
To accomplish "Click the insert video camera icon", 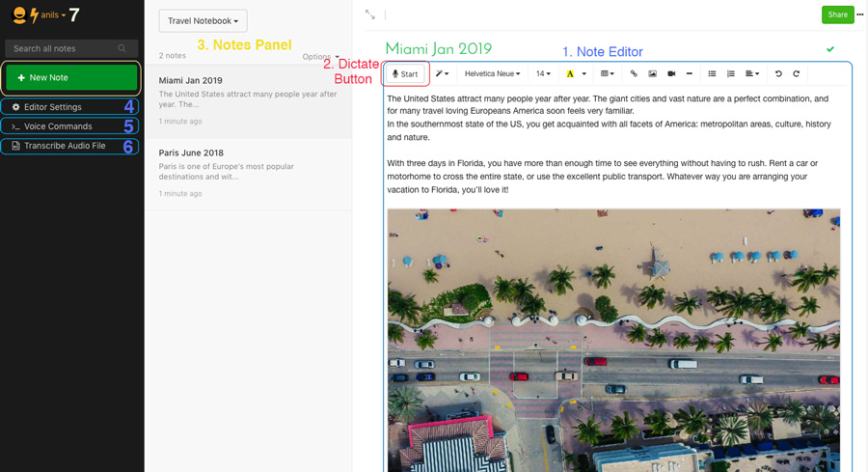I will click(671, 73).
